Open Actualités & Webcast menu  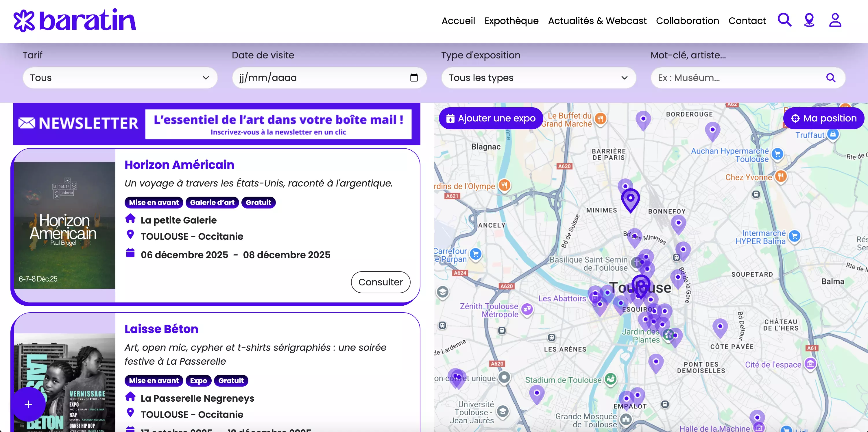597,21
